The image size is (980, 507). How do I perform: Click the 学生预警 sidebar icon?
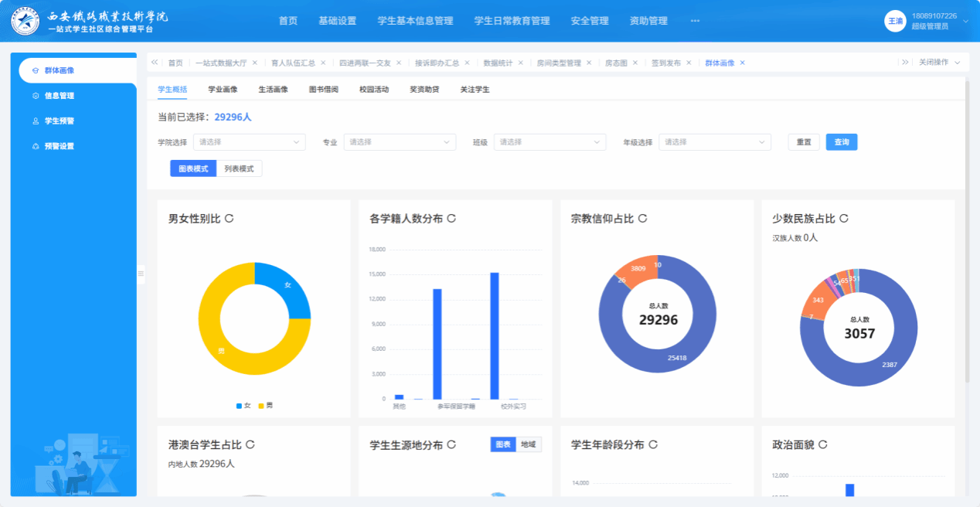[x=36, y=121]
